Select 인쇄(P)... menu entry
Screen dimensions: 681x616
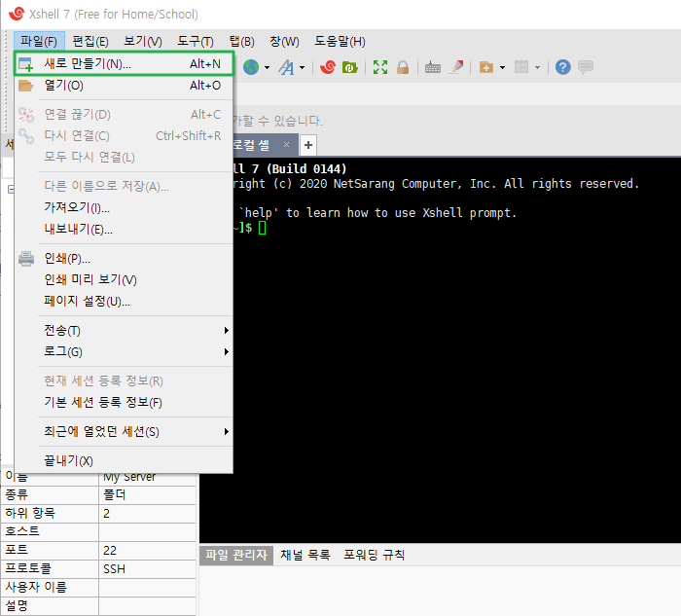click(125, 259)
